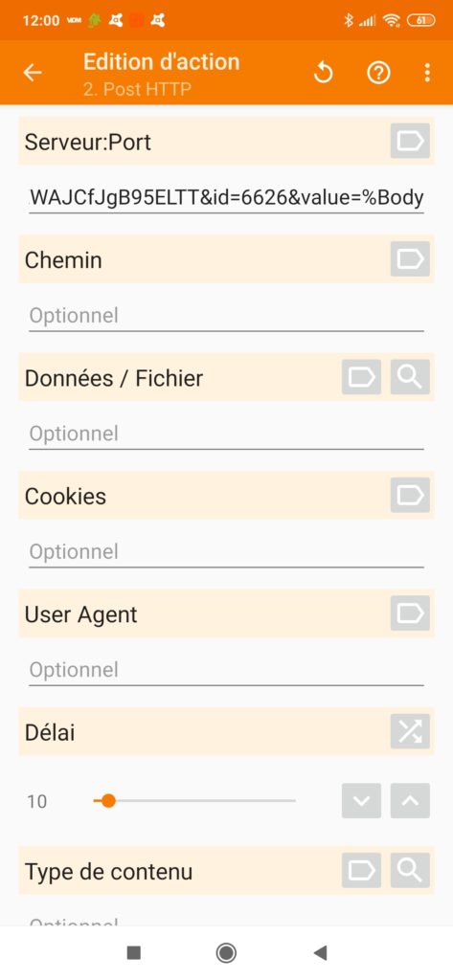Tap the variable tag icon for Chemin
The width and height of the screenshot is (453, 980).
pyautogui.click(x=411, y=258)
